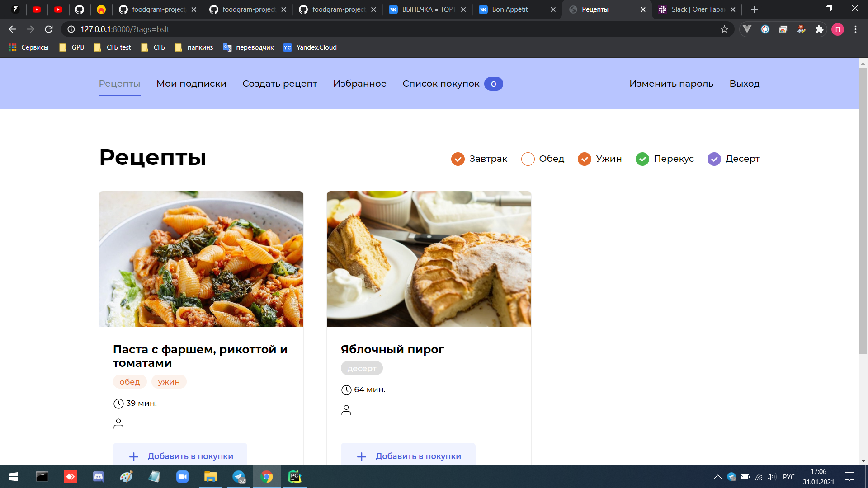Open Discord from the taskbar
868x488 pixels.
(98, 477)
